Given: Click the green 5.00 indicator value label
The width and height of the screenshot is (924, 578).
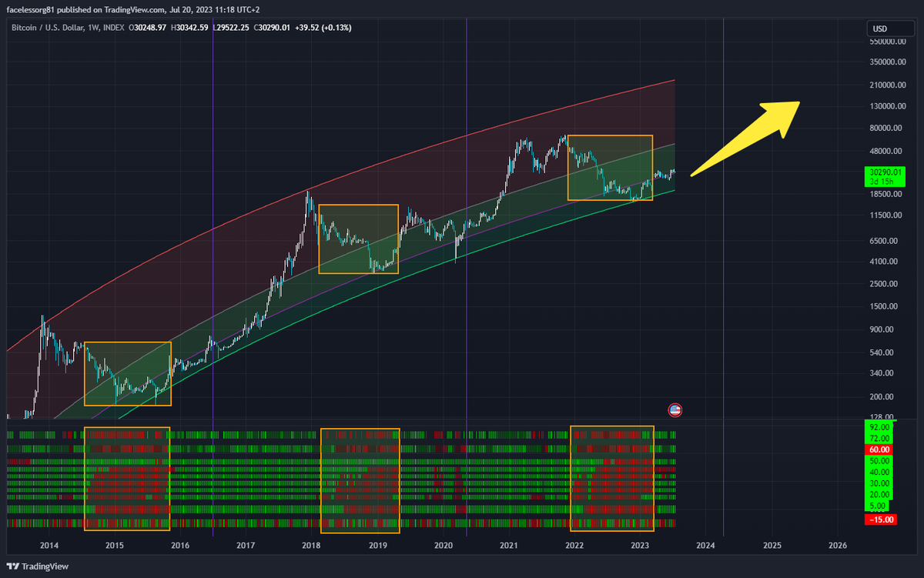Looking at the screenshot, I should tap(878, 506).
